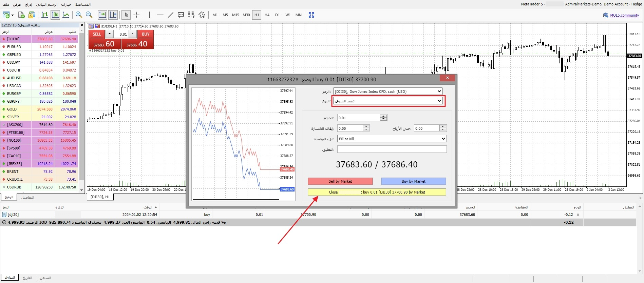Select the horizontal line drawing tool
The height and width of the screenshot is (283, 644).
tap(160, 15)
